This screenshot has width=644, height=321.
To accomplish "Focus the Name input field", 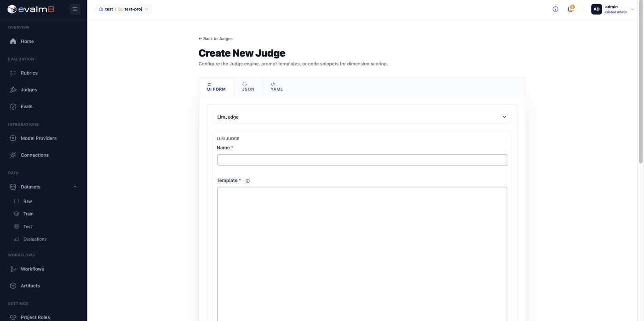I will [x=362, y=160].
